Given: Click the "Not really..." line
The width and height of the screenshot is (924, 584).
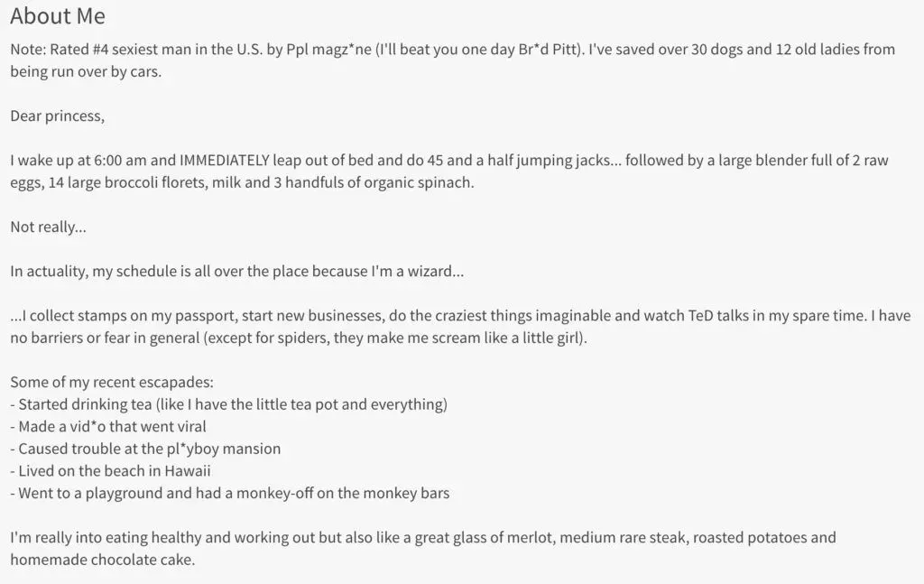Looking at the screenshot, I should [x=48, y=227].
